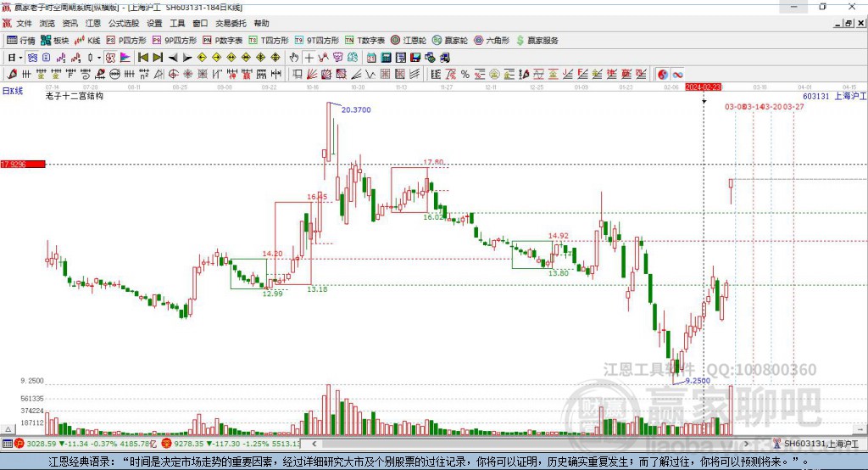Step chart right with black right arrow

[187, 58]
